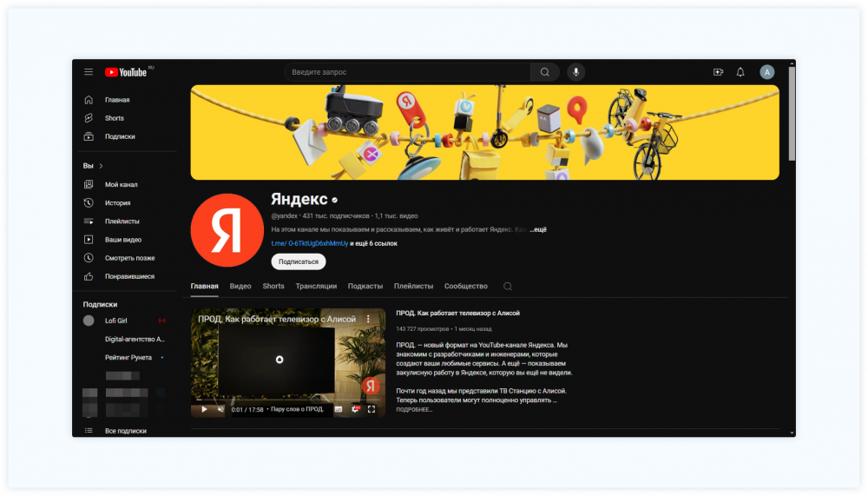Click the Пару слов о ПРОД. chapter label

tap(298, 409)
